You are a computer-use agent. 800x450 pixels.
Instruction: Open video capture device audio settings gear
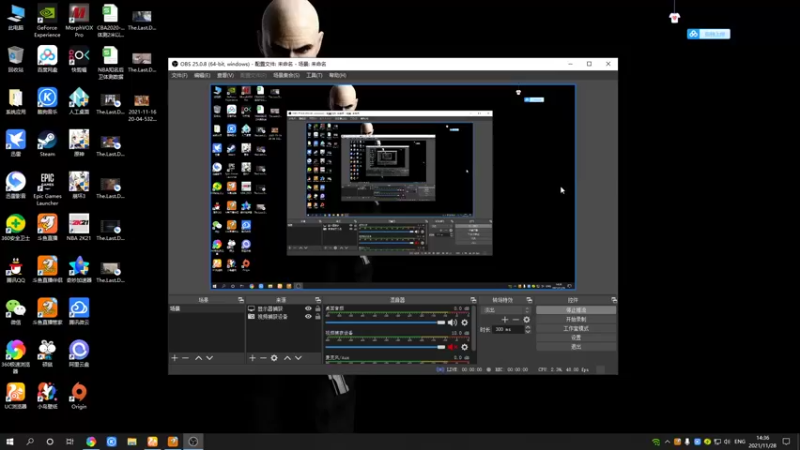tap(464, 347)
